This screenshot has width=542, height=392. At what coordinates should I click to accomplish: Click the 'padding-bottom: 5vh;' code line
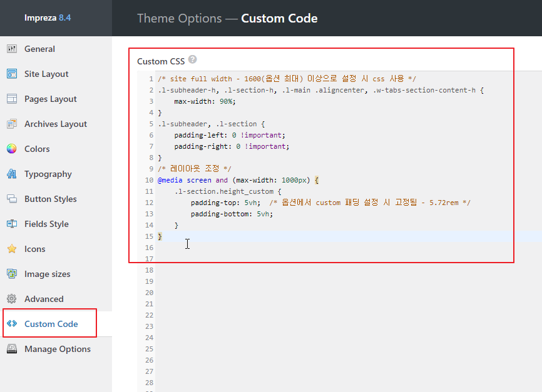232,214
